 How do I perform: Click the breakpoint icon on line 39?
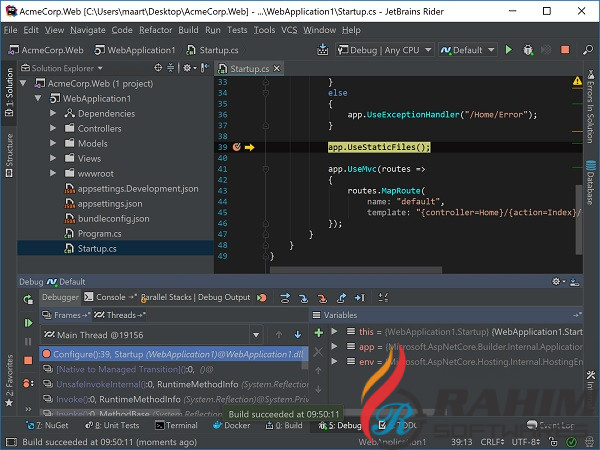coord(237,147)
